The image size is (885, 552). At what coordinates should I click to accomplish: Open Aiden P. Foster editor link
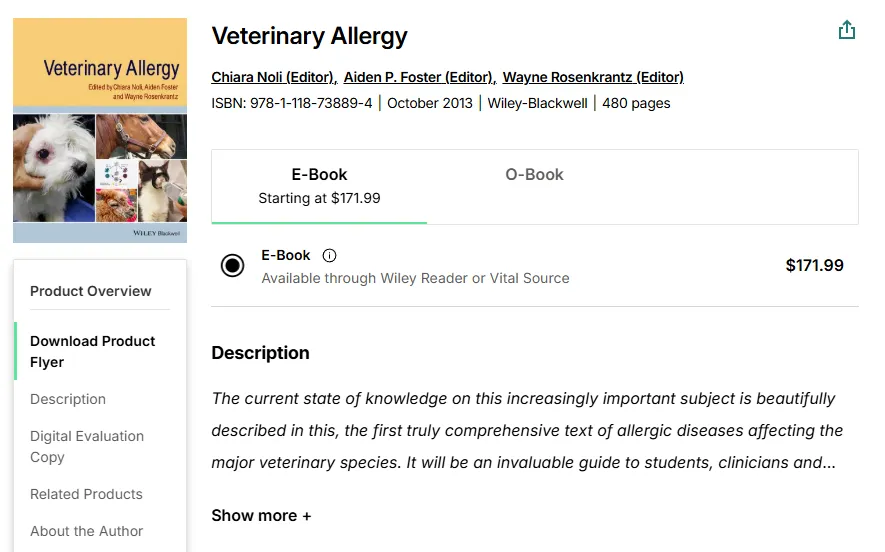click(x=418, y=77)
